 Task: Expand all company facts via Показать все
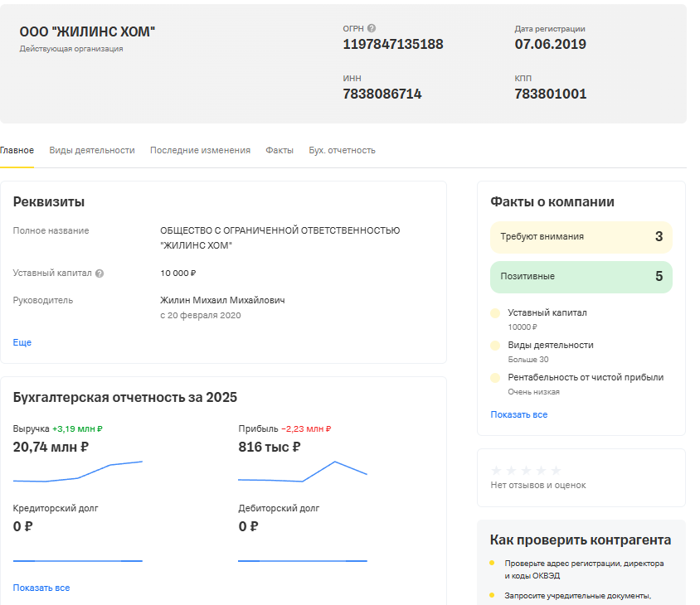coord(518,414)
